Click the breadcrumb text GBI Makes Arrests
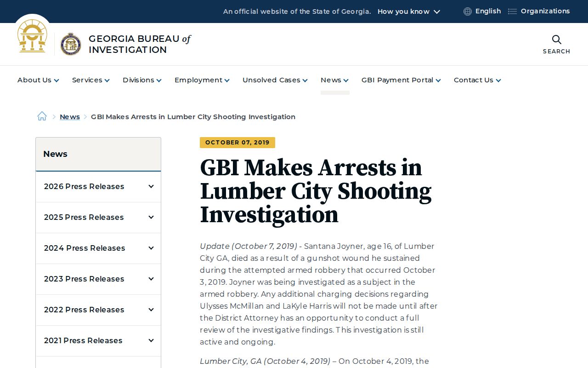This screenshot has width=588, height=368. (x=193, y=117)
